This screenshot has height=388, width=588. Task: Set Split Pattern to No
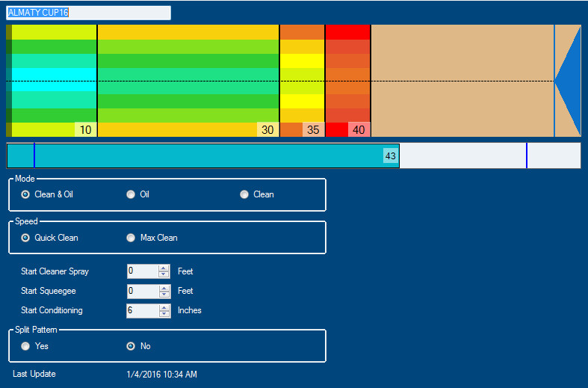click(131, 346)
